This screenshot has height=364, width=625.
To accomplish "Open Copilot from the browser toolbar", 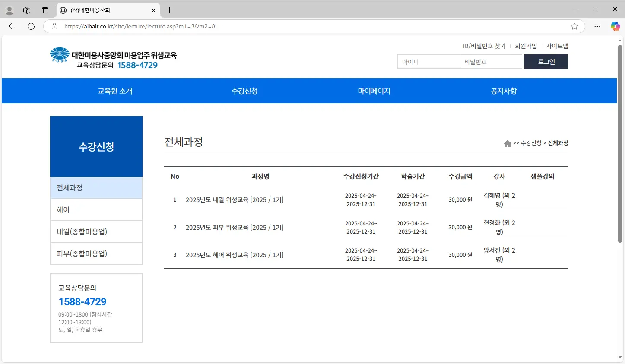I will coord(615,26).
